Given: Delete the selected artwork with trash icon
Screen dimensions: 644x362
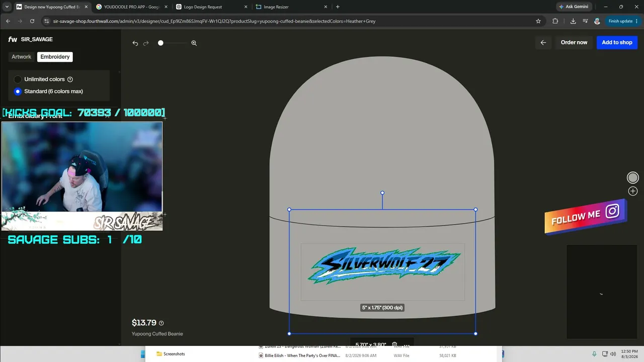Looking at the screenshot, I should click(394, 345).
